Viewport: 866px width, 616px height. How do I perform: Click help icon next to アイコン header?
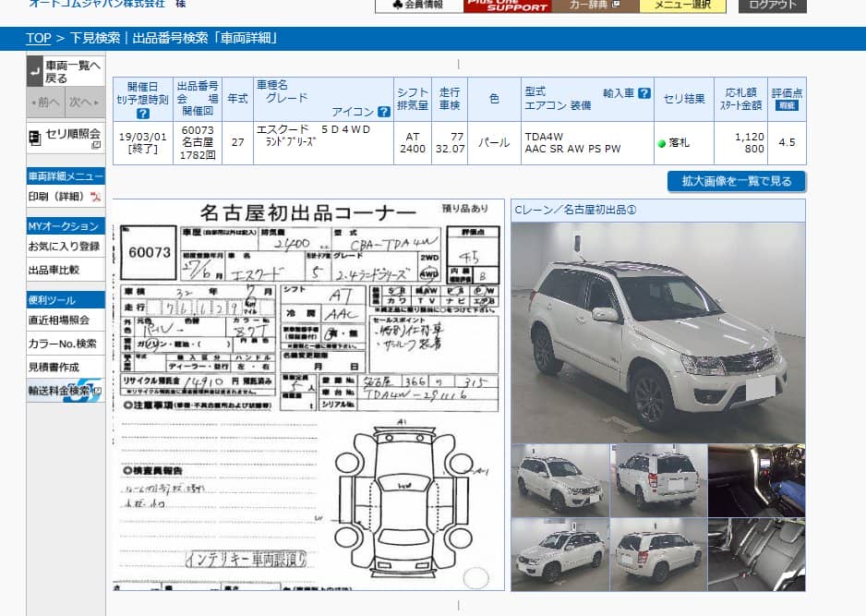coord(384,112)
